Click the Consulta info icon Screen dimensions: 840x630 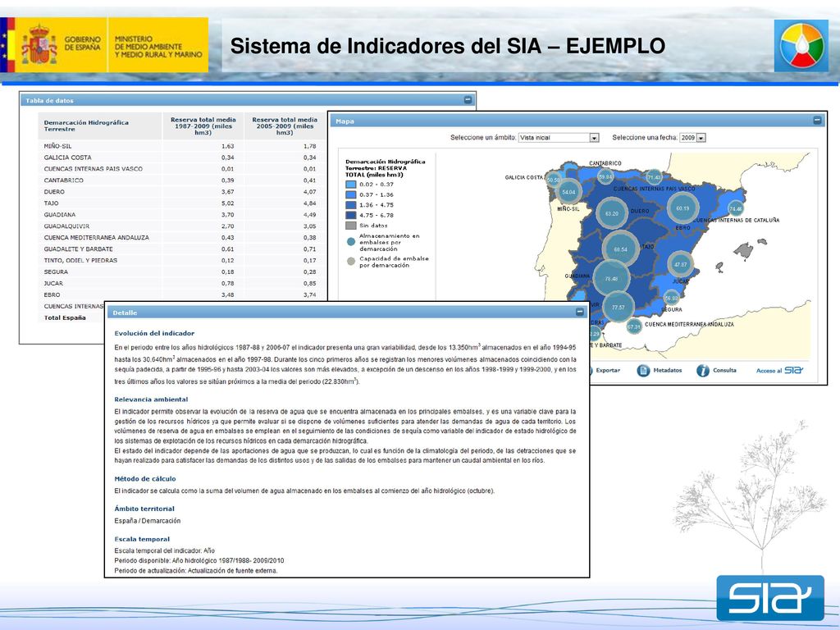pos(703,370)
